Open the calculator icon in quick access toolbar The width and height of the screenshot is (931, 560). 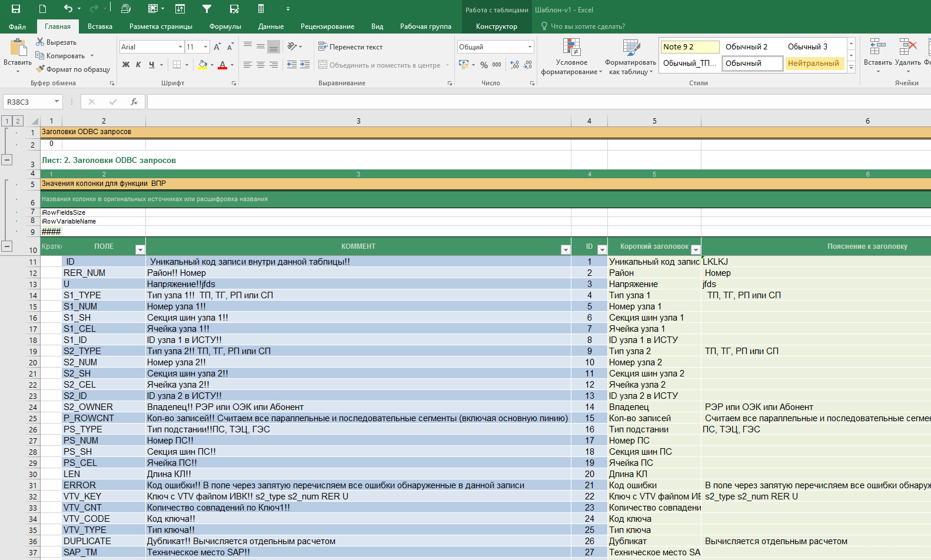click(x=261, y=9)
